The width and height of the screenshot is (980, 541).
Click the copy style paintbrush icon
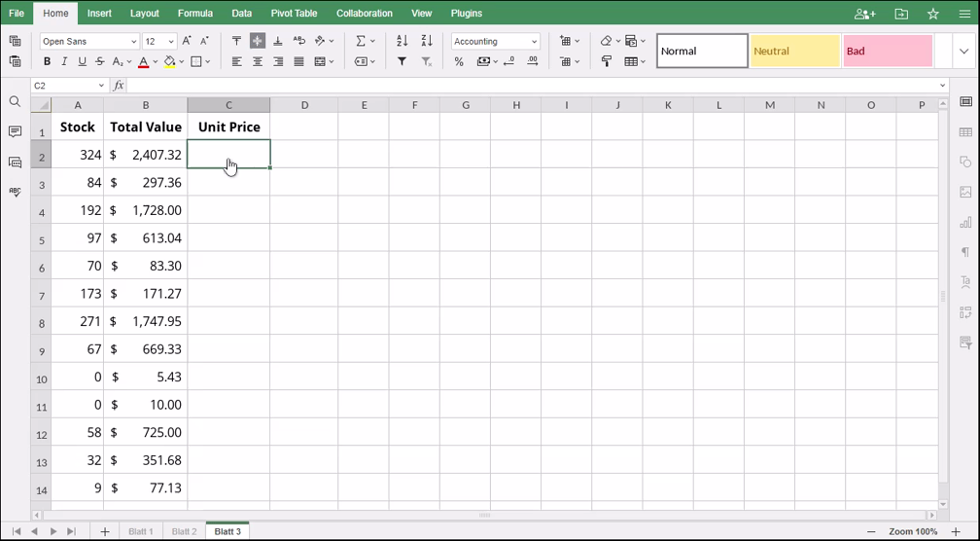tap(607, 61)
